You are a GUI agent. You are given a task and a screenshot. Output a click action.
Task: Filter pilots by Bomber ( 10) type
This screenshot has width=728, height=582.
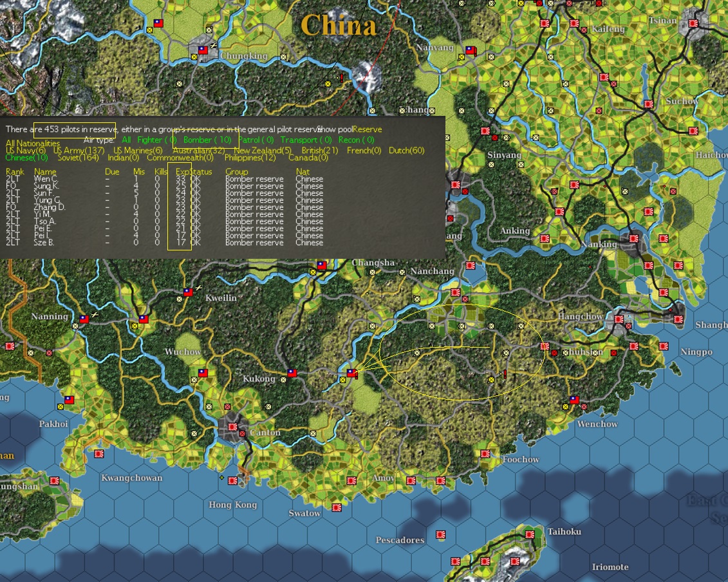pyautogui.click(x=207, y=140)
